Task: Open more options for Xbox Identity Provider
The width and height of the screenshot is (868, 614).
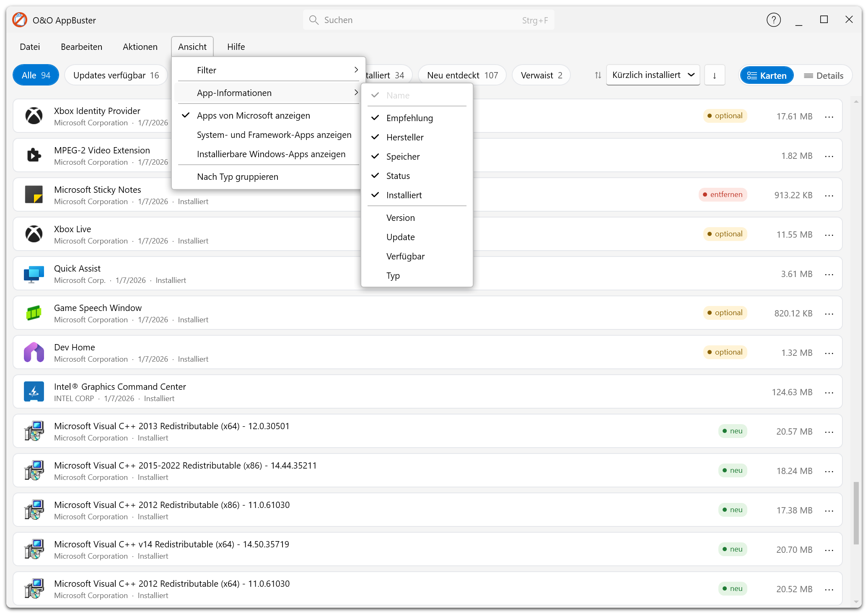Action: coord(829,117)
